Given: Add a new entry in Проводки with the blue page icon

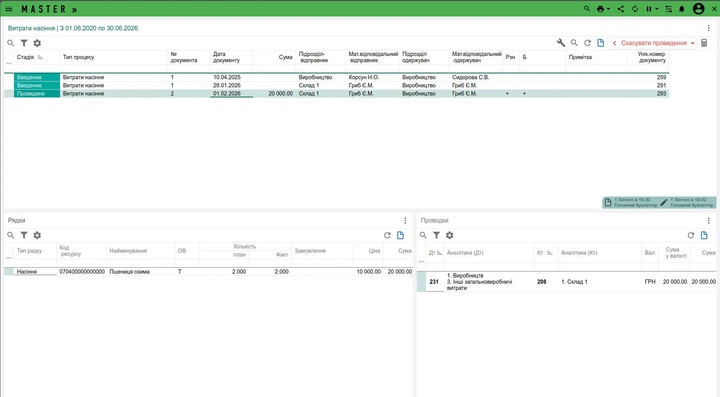Looking at the screenshot, I should (x=704, y=235).
